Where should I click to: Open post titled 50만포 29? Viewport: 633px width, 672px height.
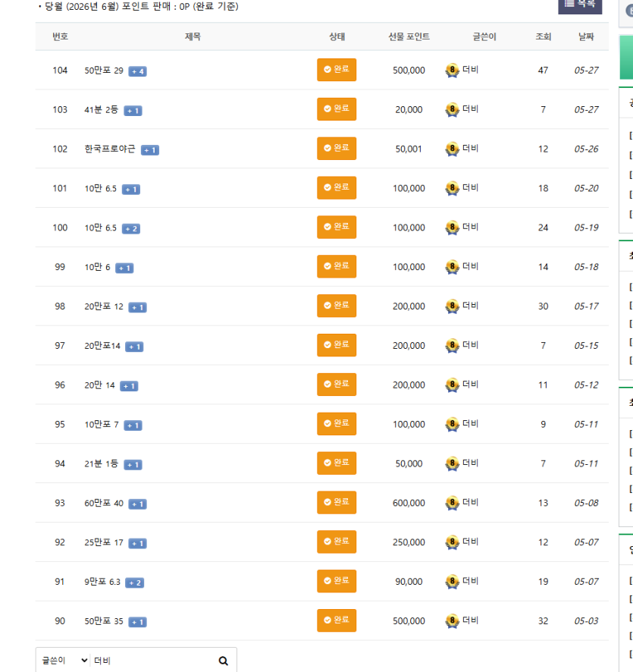click(104, 71)
